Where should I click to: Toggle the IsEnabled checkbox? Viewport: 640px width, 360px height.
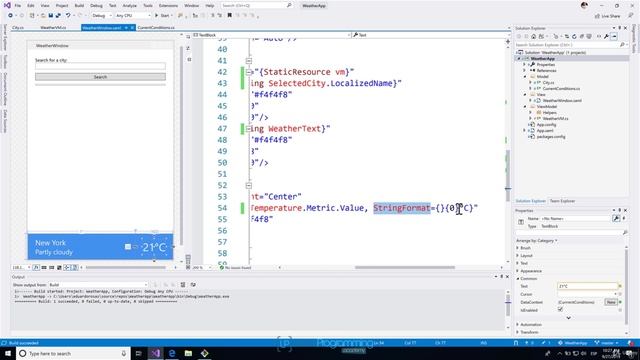click(x=560, y=310)
